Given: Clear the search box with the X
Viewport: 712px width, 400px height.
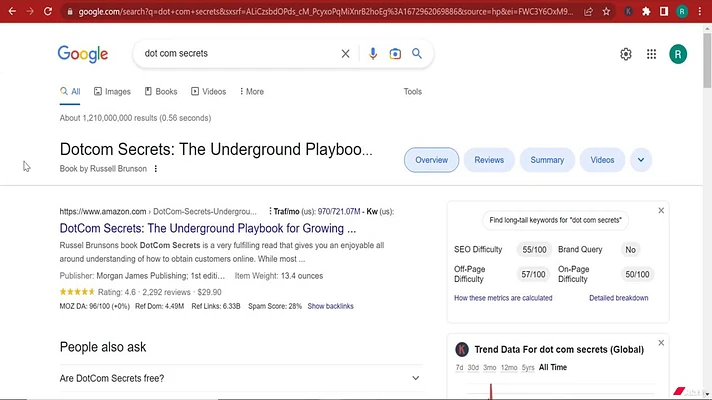Looking at the screenshot, I should pos(346,54).
